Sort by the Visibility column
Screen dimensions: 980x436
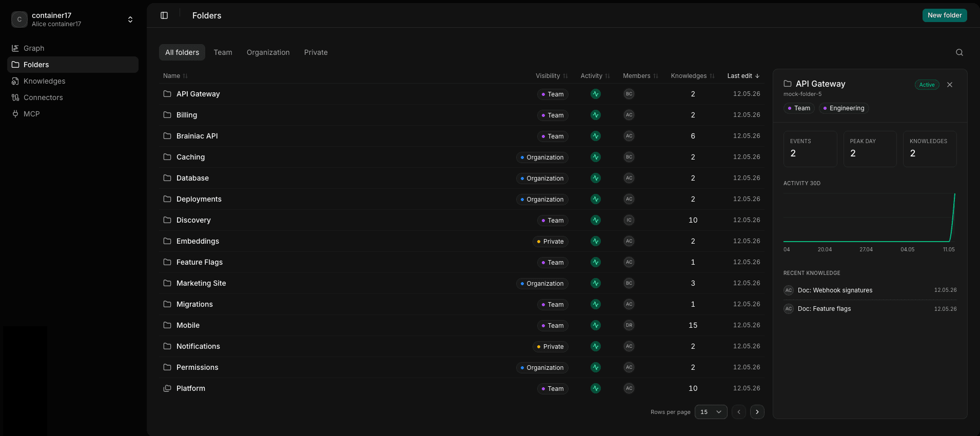[x=552, y=76]
